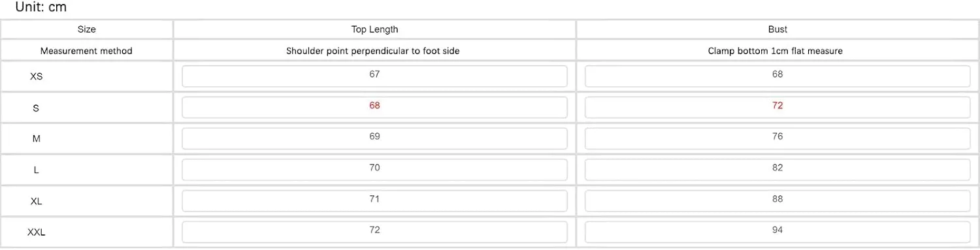Viewport: 980px width, 250px height.
Task: Focus the L Top Length field showing 70
Action: pos(374,170)
